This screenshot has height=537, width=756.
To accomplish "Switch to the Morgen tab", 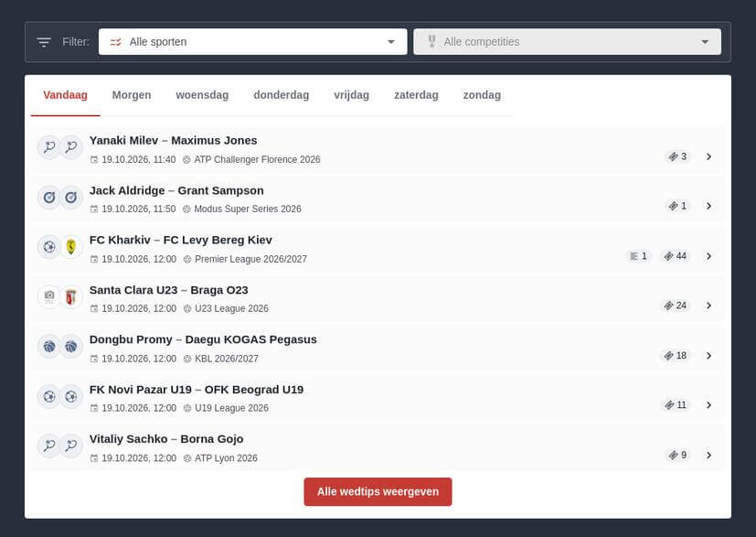I will [132, 95].
